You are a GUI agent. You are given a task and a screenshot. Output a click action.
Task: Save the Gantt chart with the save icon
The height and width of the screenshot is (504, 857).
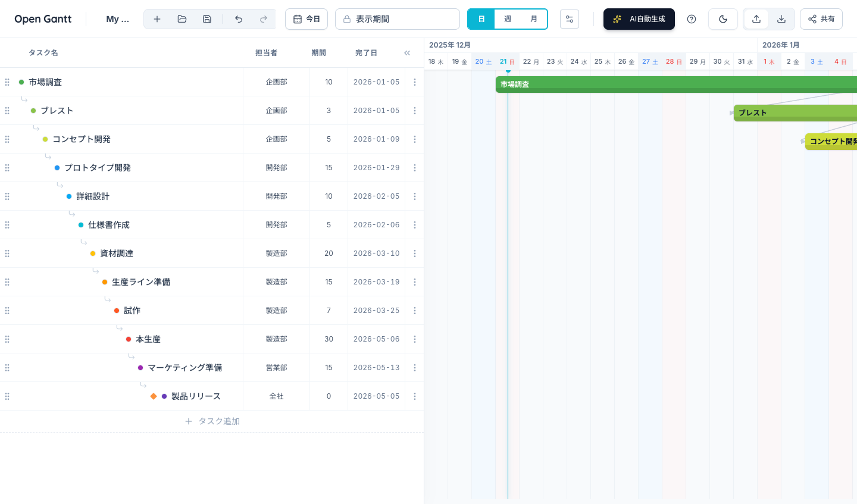[207, 18]
